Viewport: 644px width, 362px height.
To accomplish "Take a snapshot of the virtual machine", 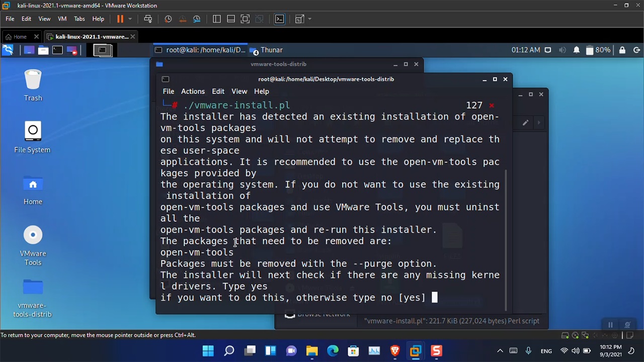I will 168,19.
